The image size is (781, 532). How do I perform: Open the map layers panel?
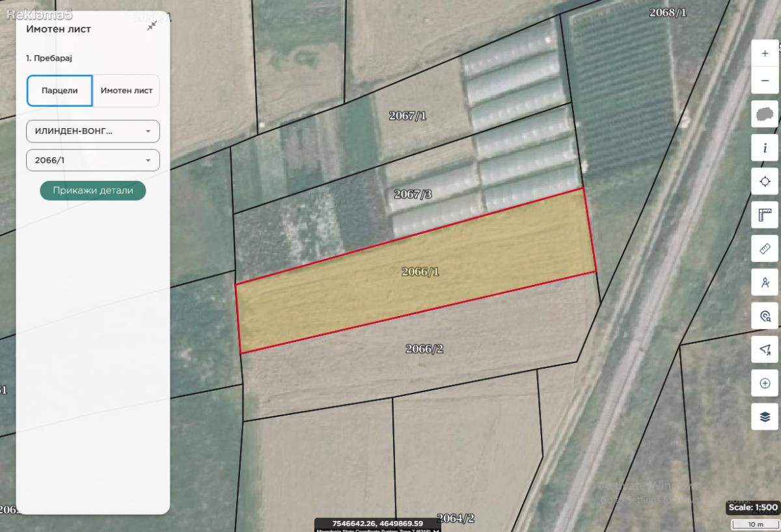(765, 417)
